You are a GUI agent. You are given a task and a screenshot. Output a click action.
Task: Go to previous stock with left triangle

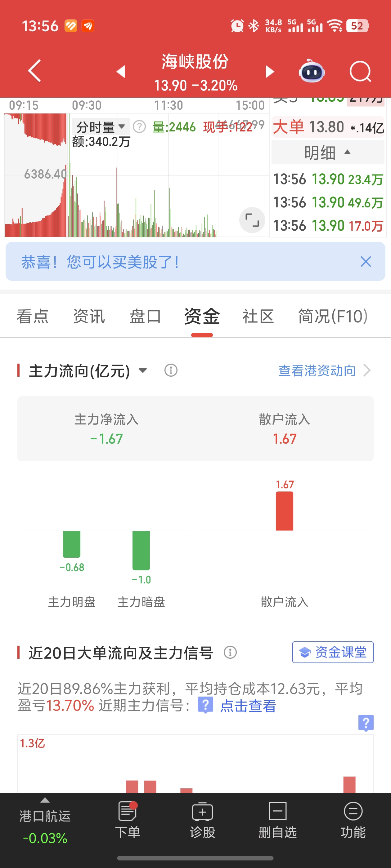pyautogui.click(x=121, y=71)
